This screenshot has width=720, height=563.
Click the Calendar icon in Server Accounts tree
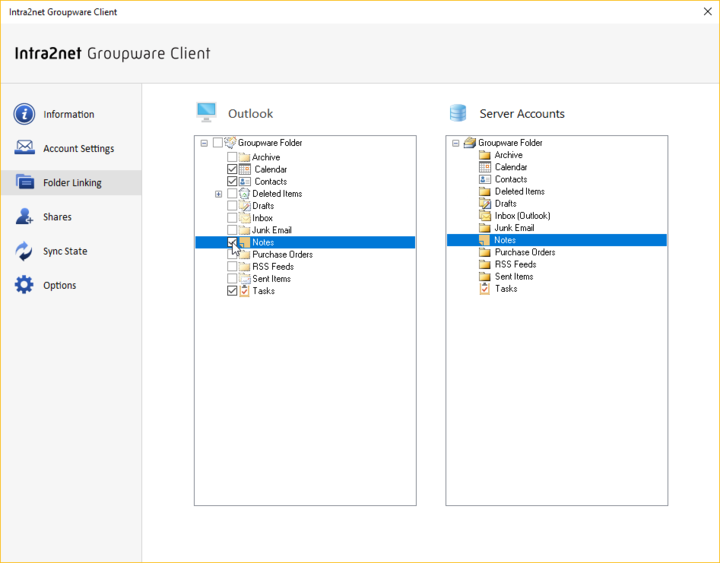coord(485,167)
